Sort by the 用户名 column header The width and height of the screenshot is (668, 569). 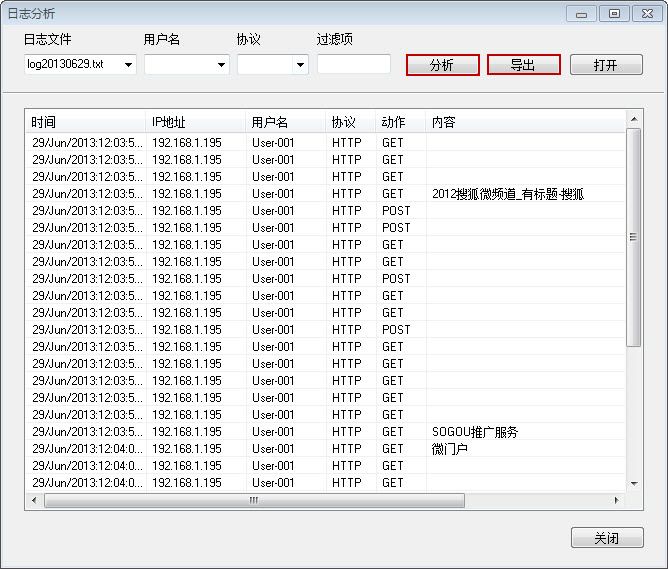pyautogui.click(x=285, y=122)
